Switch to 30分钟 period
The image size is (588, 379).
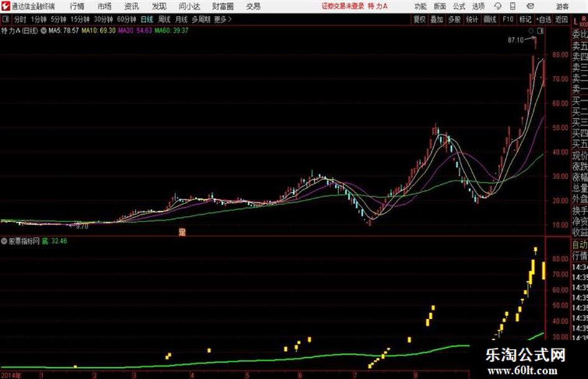[103, 19]
